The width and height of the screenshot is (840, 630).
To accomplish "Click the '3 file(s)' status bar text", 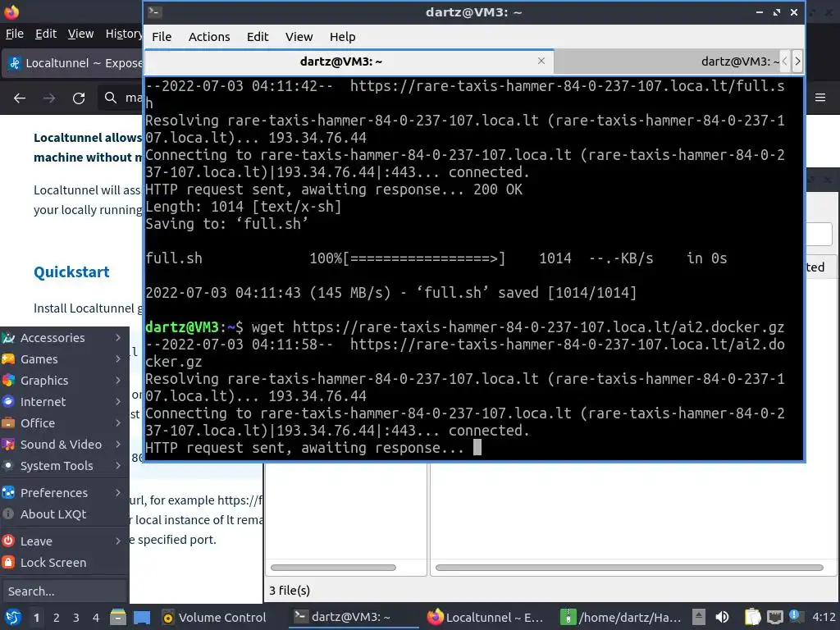I will pos(290,591).
